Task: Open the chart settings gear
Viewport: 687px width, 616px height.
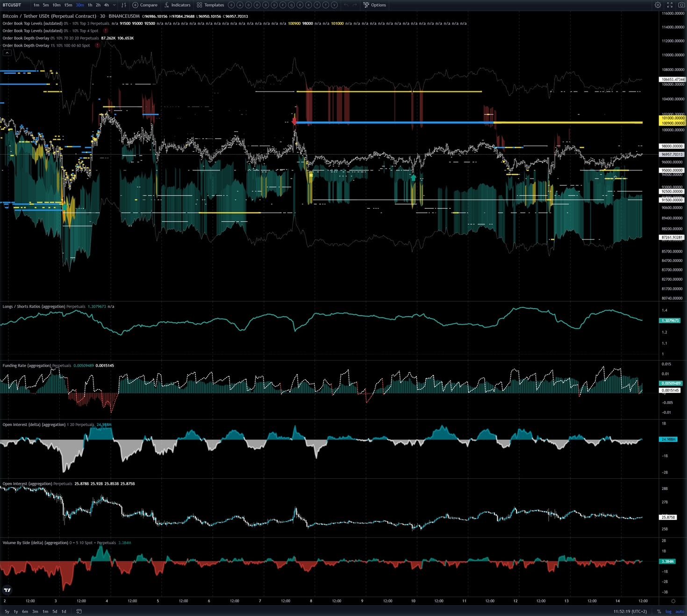Action: 658,5
